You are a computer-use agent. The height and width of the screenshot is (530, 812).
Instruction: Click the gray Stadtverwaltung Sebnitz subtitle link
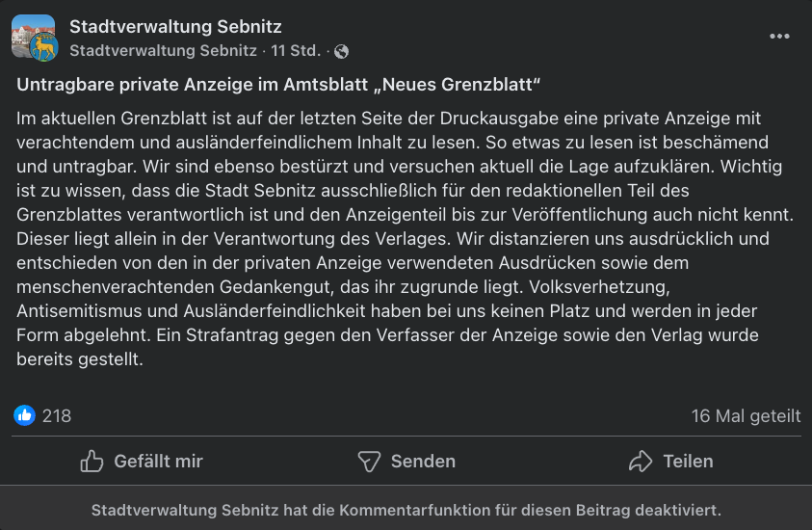click(x=163, y=50)
